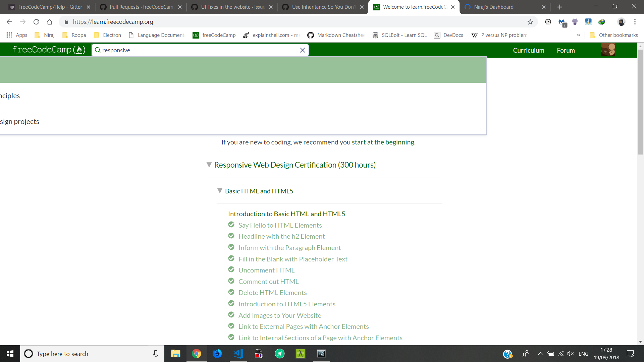Viewport: 644px width, 362px height.
Task: Click the freeCodeCamp search input field
Action: [x=200, y=50]
